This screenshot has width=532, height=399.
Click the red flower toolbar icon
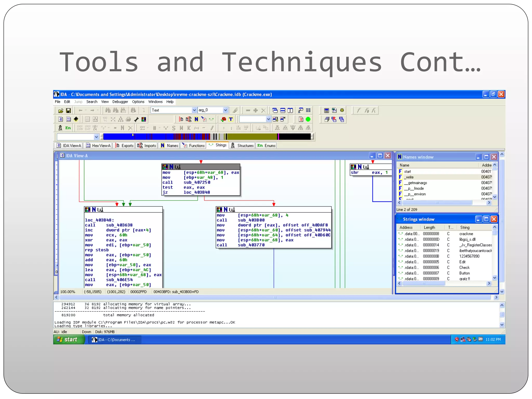(223, 119)
